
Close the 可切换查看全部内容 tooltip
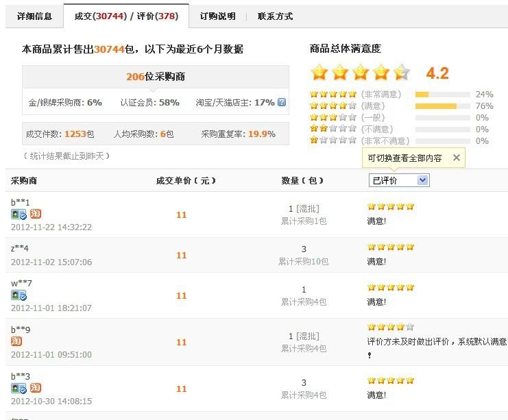pyautogui.click(x=457, y=158)
